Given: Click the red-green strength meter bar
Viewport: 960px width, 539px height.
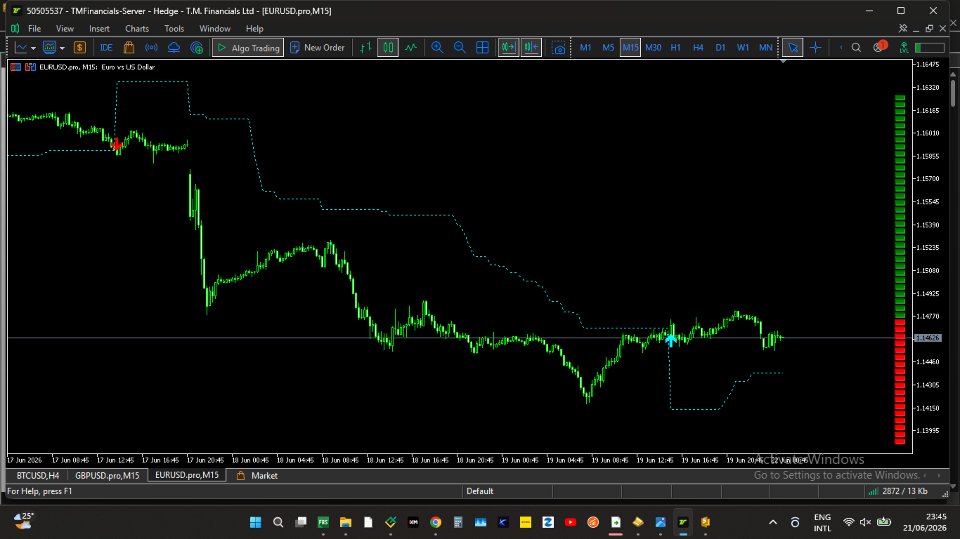Looking at the screenshot, I should [x=900, y=269].
